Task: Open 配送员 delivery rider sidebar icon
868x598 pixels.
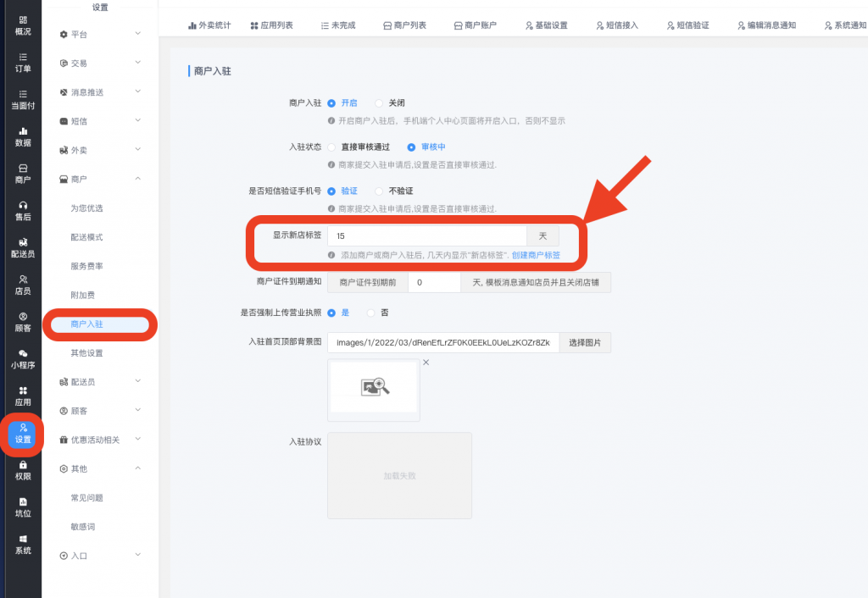Action: (23, 247)
